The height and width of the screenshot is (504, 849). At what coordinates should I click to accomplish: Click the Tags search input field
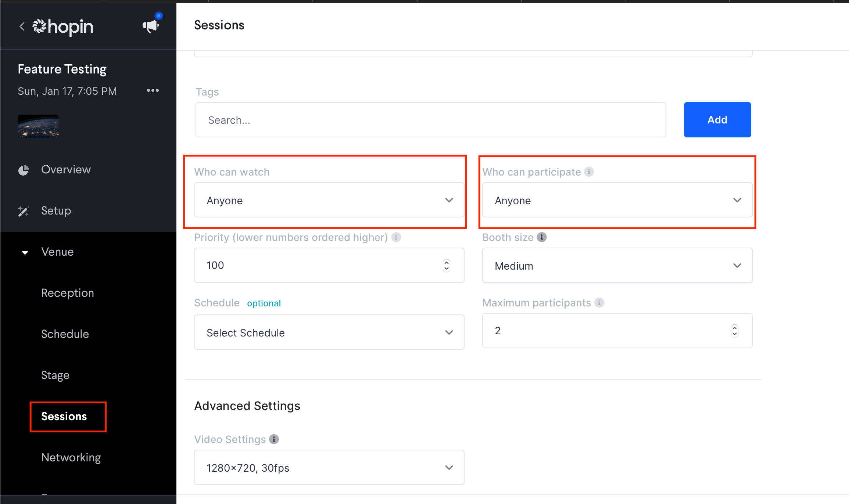pyautogui.click(x=431, y=120)
